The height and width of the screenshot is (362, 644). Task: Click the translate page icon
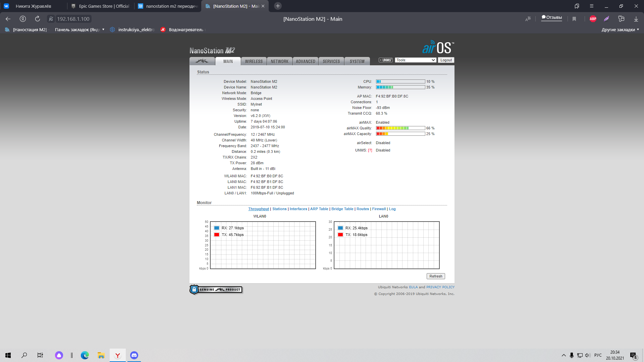[528, 19]
